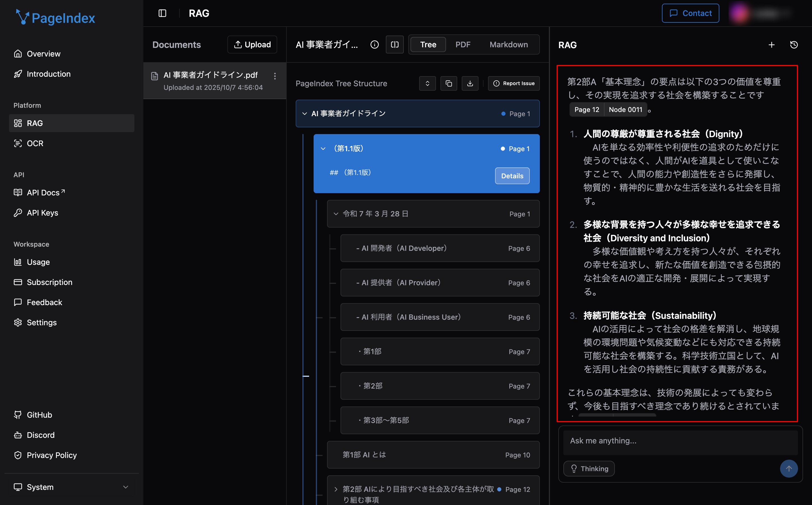
Task: Switch to the Markdown view
Action: [508, 45]
